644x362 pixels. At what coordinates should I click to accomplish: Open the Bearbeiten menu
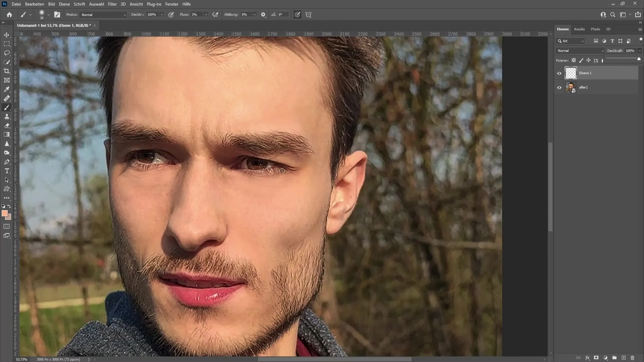coord(35,4)
